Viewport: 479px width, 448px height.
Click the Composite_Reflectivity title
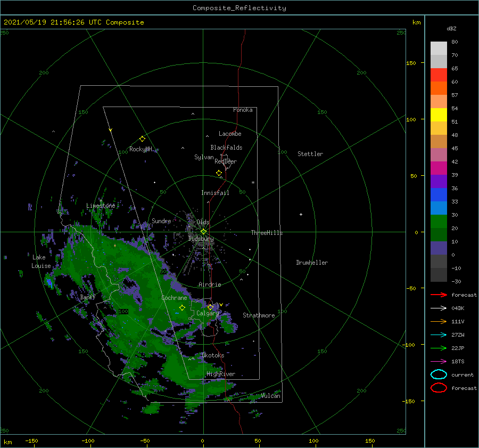[239, 8]
